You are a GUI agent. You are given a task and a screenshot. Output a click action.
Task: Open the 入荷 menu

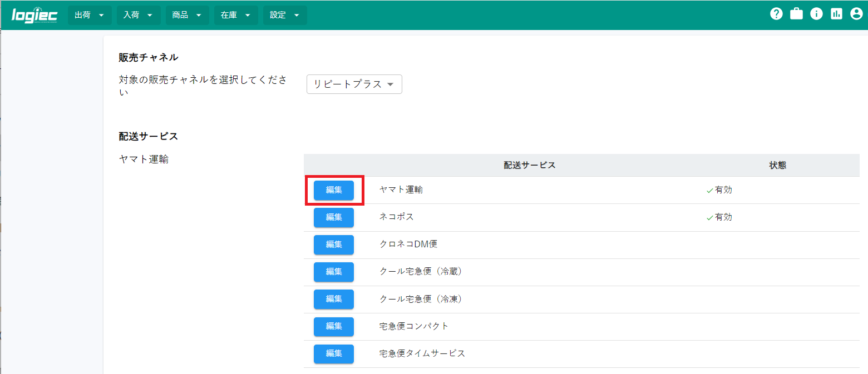(139, 15)
